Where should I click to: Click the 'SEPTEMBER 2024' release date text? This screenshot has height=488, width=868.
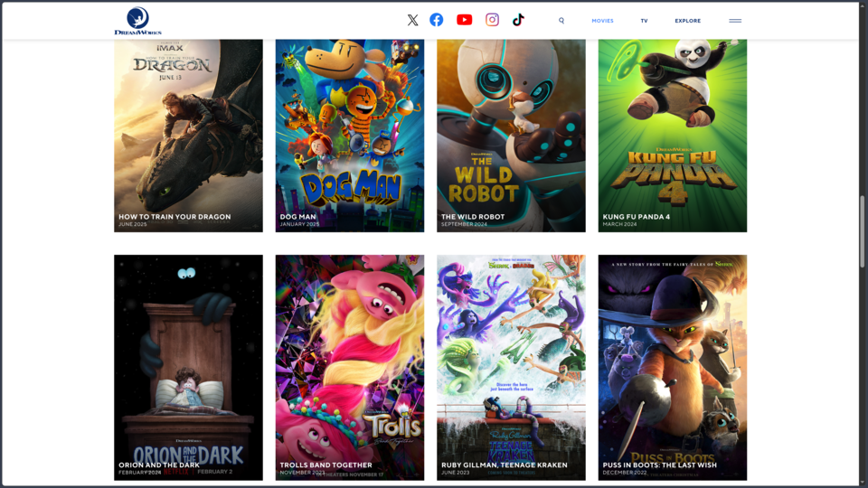464,224
